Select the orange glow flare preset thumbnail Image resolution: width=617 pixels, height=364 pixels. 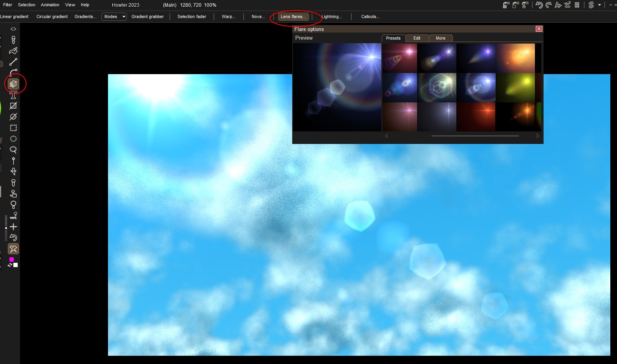coord(515,58)
